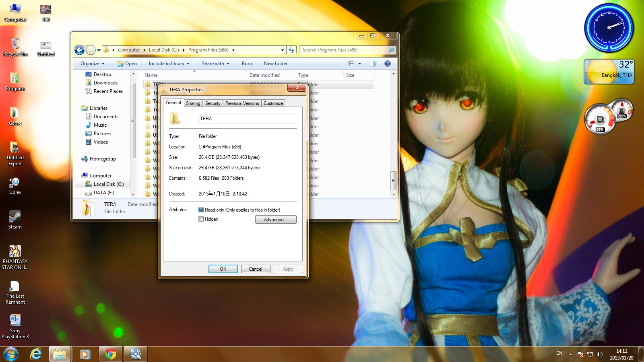Click the file list vertical scrollbar thumb
Screen dimensions: 644x362
pyautogui.click(x=393, y=181)
